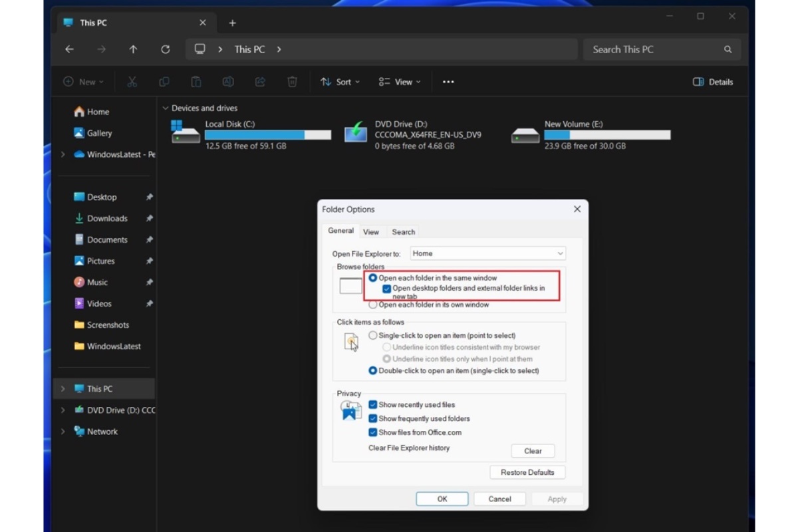The width and height of the screenshot is (798, 532).
Task: Expand Network tree node
Action: coord(63,431)
